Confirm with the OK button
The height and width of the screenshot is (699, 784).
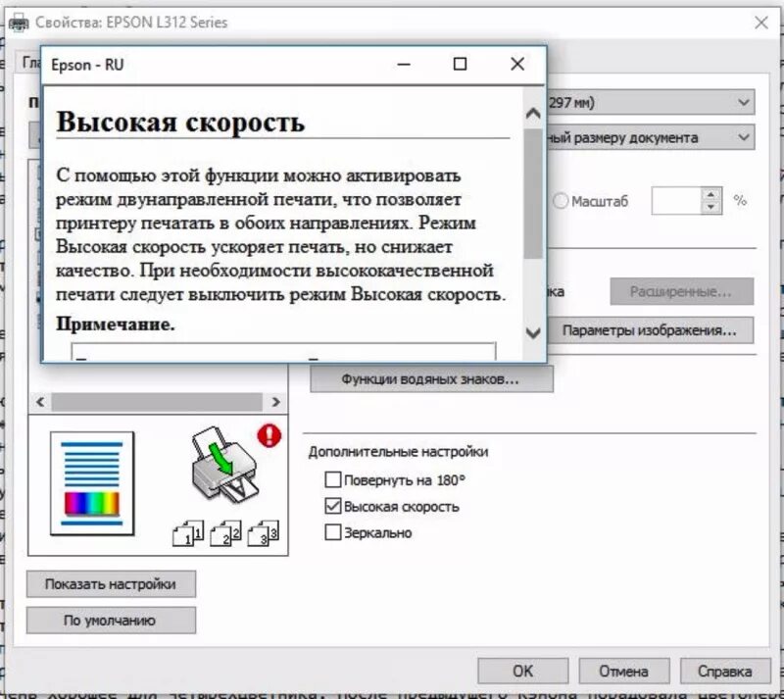[523, 671]
